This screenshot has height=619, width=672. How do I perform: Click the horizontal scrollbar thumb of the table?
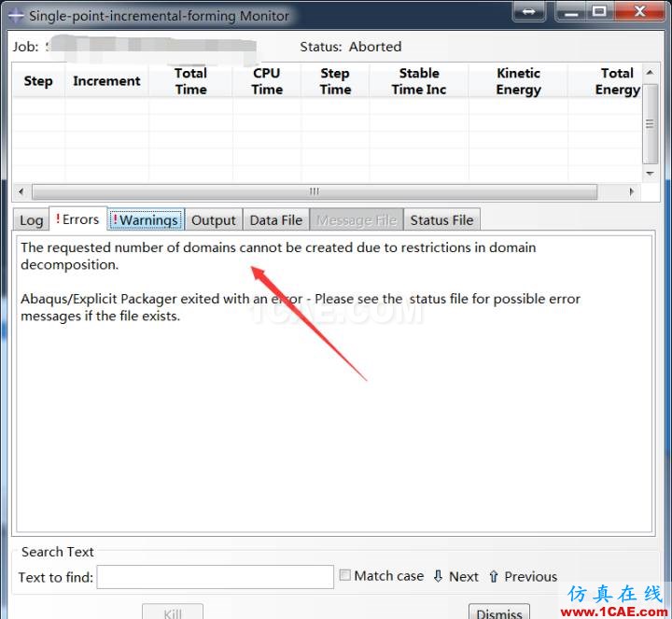click(x=315, y=191)
